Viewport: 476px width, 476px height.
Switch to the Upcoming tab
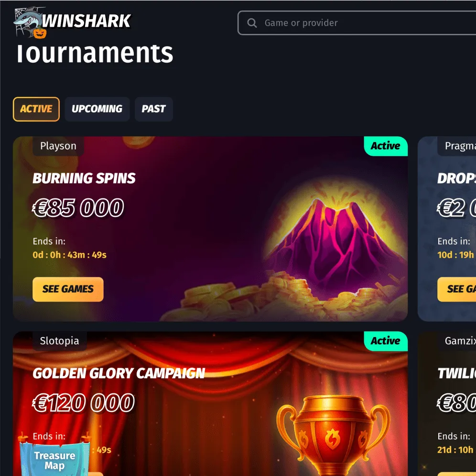[x=97, y=109]
